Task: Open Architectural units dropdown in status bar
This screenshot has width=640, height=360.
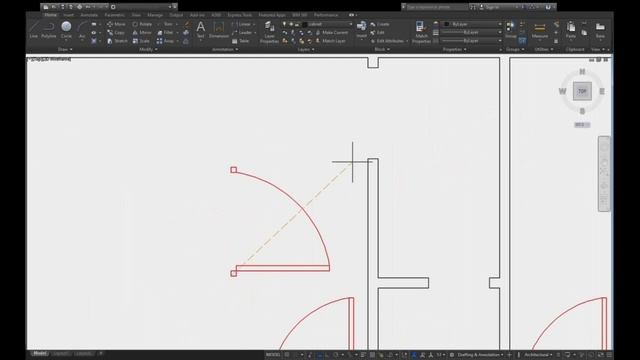Action: 539,355
